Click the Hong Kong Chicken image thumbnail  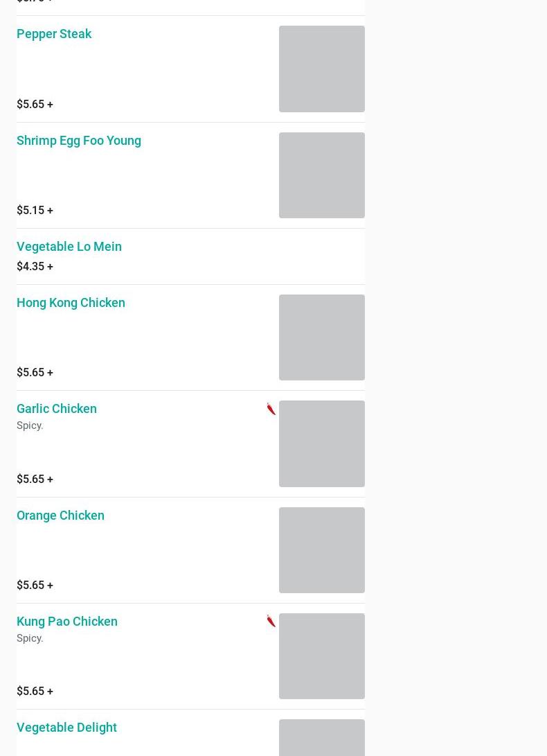(x=321, y=337)
